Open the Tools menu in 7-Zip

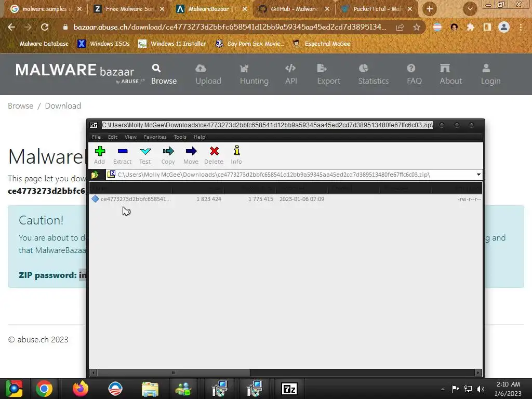pos(180,137)
